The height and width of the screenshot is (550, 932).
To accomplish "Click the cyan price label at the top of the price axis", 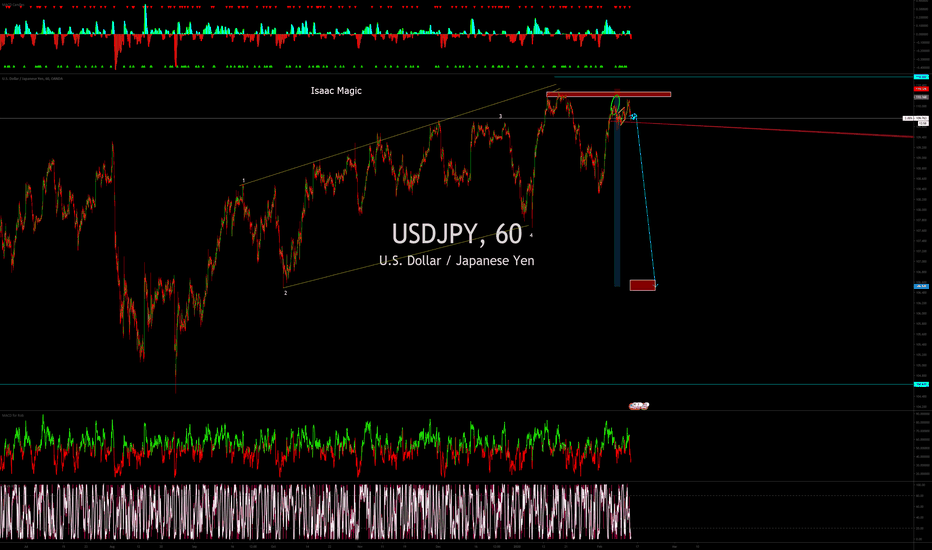I will (x=921, y=77).
